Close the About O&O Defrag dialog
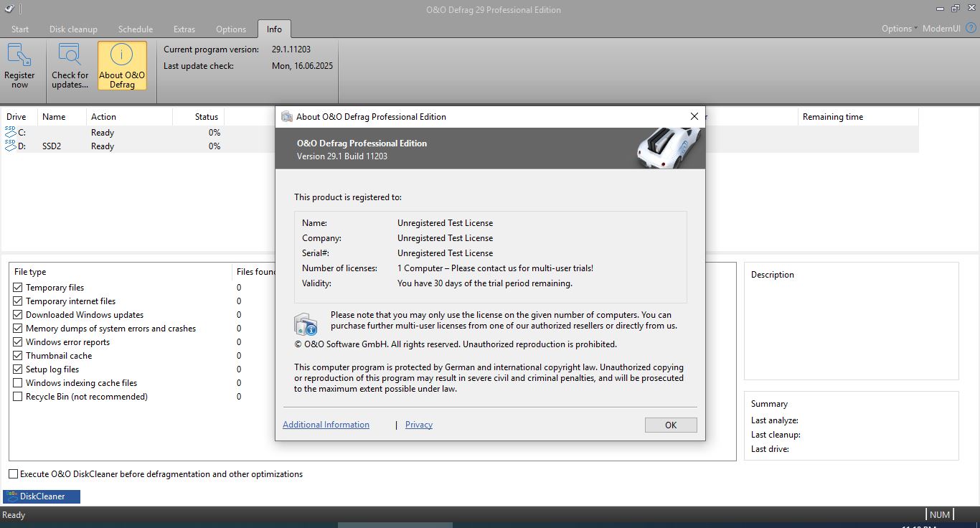 (694, 116)
